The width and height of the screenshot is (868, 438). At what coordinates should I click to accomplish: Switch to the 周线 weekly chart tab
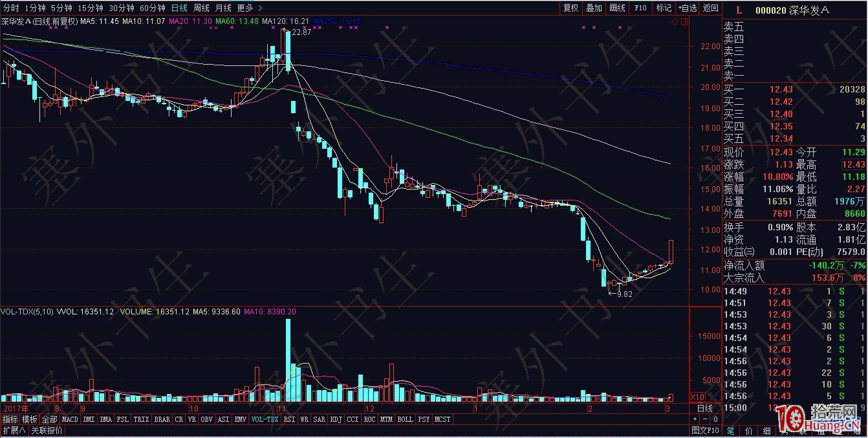(201, 8)
